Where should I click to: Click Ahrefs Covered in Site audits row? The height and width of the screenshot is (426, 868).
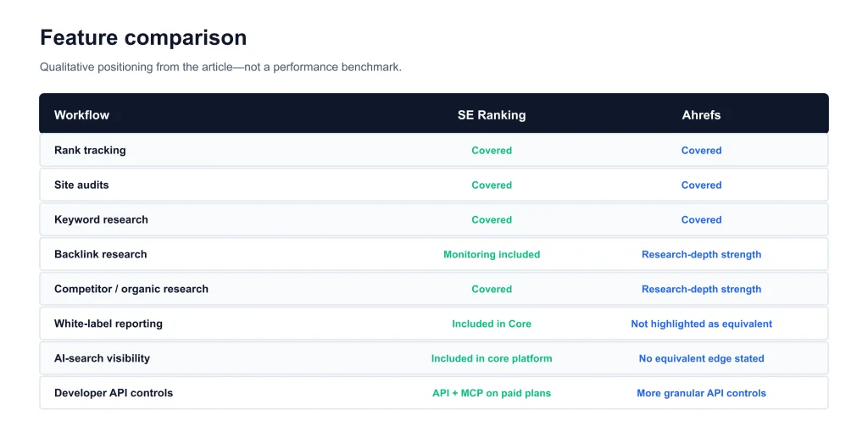click(701, 185)
